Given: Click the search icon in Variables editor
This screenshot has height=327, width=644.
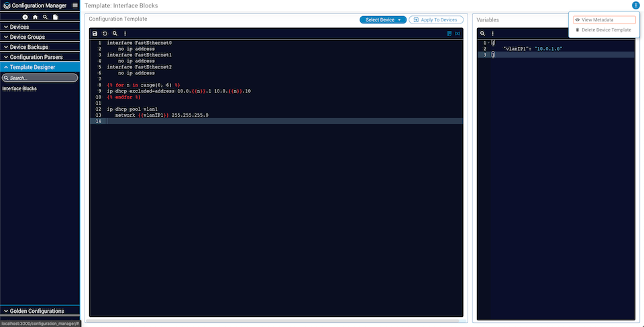Looking at the screenshot, I should pos(482,33).
